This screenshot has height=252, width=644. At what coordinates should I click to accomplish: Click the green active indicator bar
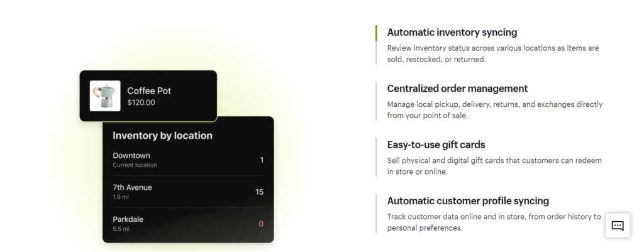[376, 33]
